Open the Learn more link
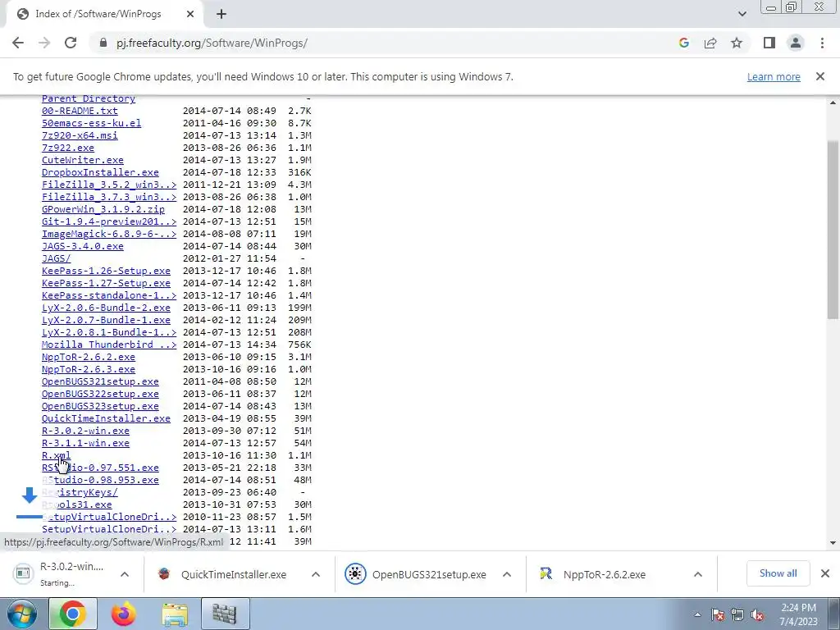 [x=774, y=76]
